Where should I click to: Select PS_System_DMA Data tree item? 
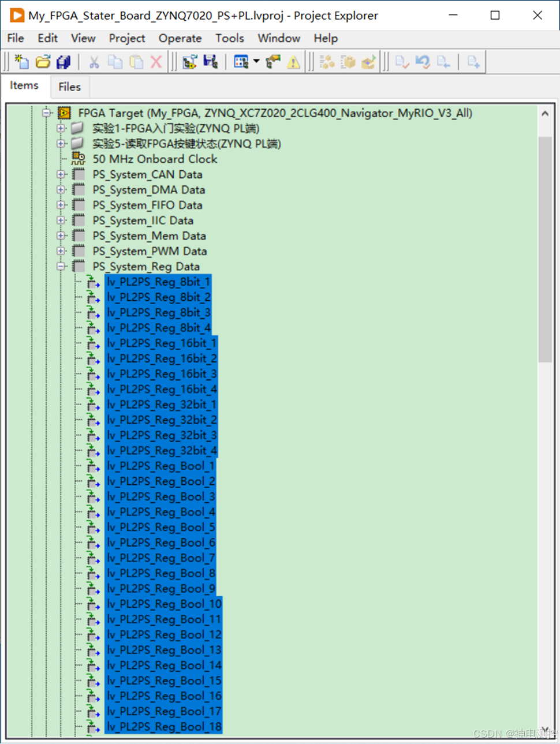coord(148,190)
